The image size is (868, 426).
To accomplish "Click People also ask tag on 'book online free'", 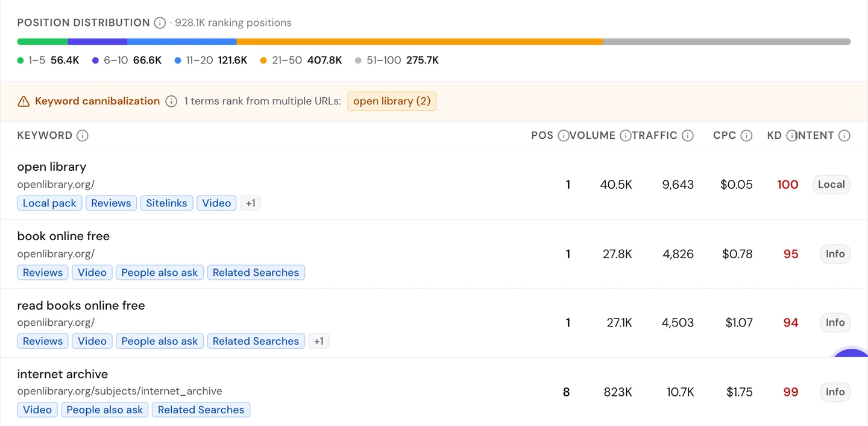I will pyautogui.click(x=160, y=273).
